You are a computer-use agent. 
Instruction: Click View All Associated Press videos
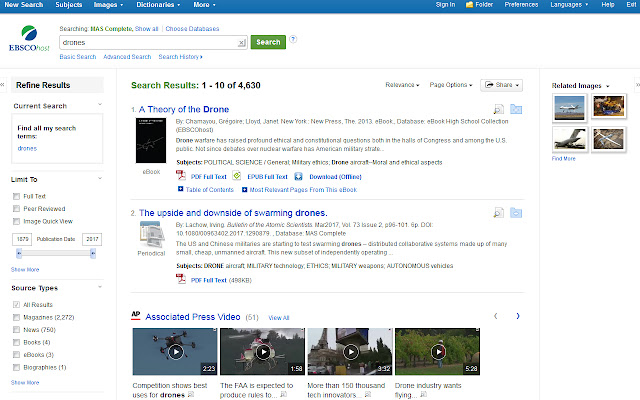pos(279,318)
